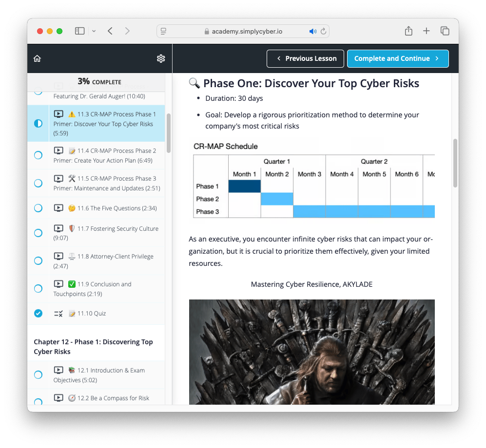The width and height of the screenshot is (486, 448).
Task: Click the dark blue Phase 1 schedule bar
Action: coord(245,187)
